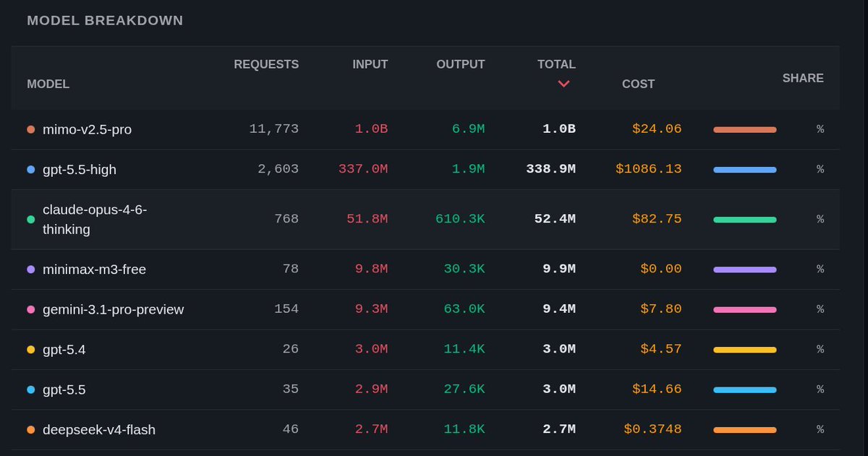The image size is (868, 456).
Task: Click the claude-opus-4-6-thinking share bar
Action: pyautogui.click(x=745, y=220)
